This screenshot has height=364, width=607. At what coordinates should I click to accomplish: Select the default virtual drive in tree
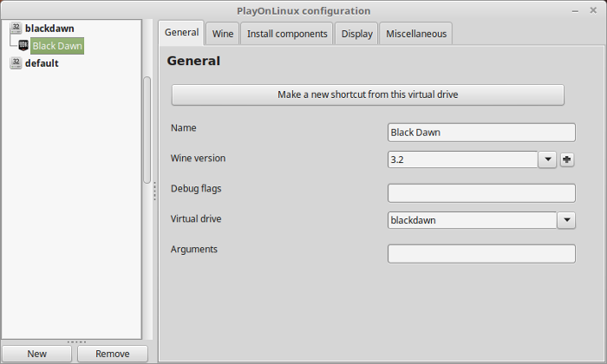pyautogui.click(x=42, y=63)
